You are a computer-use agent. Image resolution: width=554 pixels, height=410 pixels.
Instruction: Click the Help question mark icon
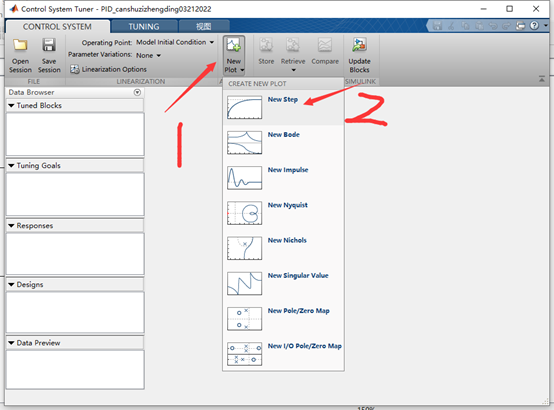click(535, 25)
